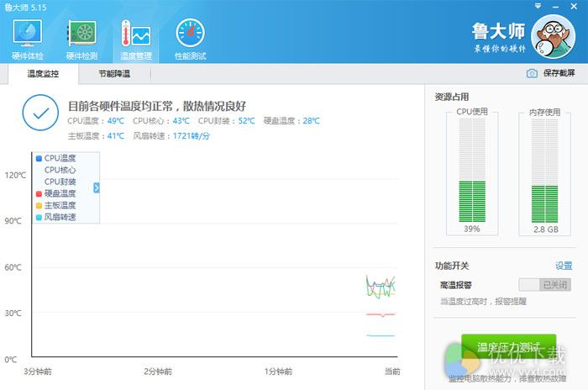Toggle 硬盘温度 legend red swatch
This screenshot has height=390, width=588.
pyautogui.click(x=39, y=193)
